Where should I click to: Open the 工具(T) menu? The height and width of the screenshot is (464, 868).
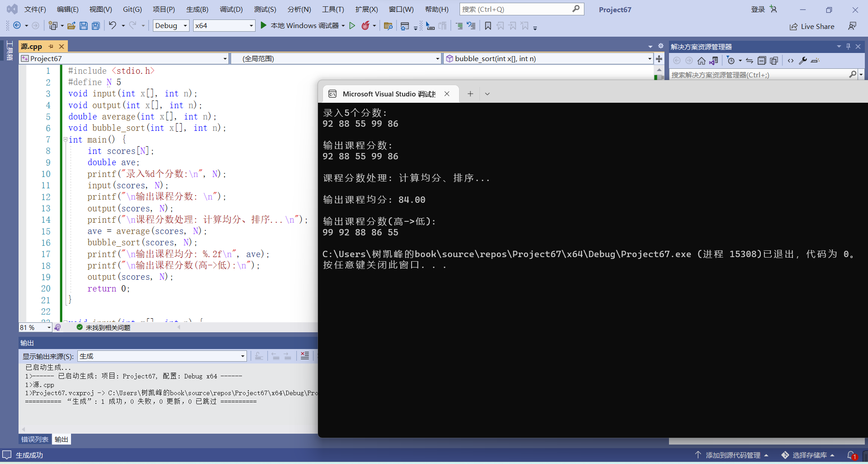point(333,9)
